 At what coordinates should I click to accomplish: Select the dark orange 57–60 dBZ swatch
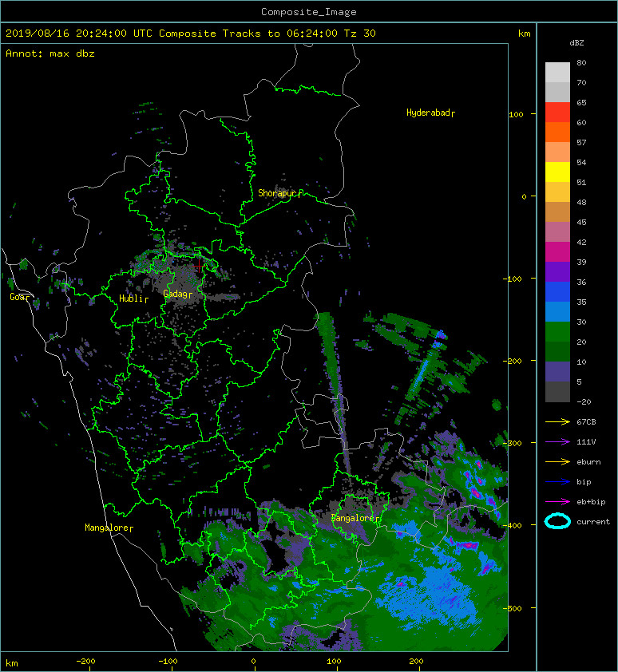tap(557, 132)
